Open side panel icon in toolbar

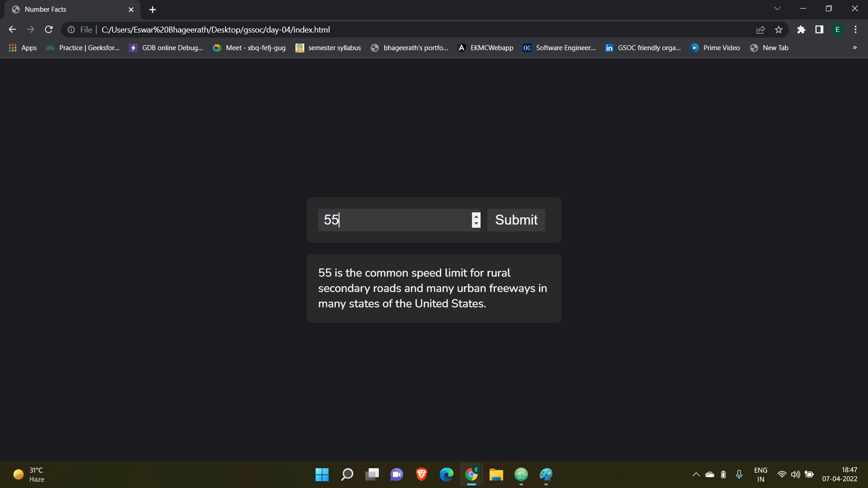point(819,30)
